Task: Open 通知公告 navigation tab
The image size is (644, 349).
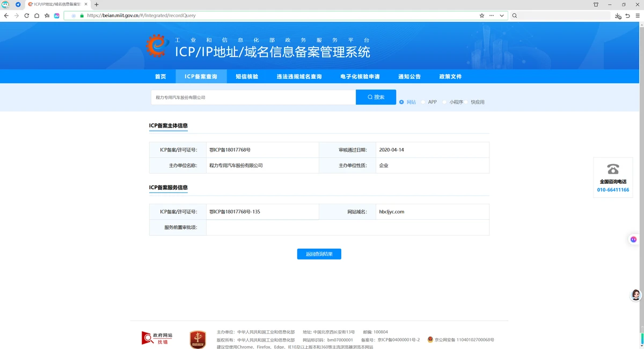Action: pyautogui.click(x=409, y=77)
